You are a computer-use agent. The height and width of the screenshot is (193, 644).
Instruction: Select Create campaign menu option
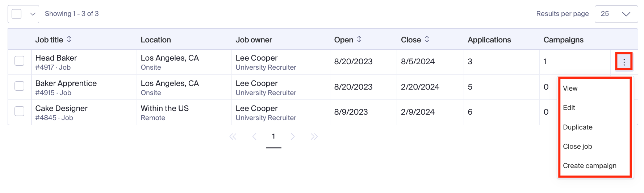coord(590,166)
